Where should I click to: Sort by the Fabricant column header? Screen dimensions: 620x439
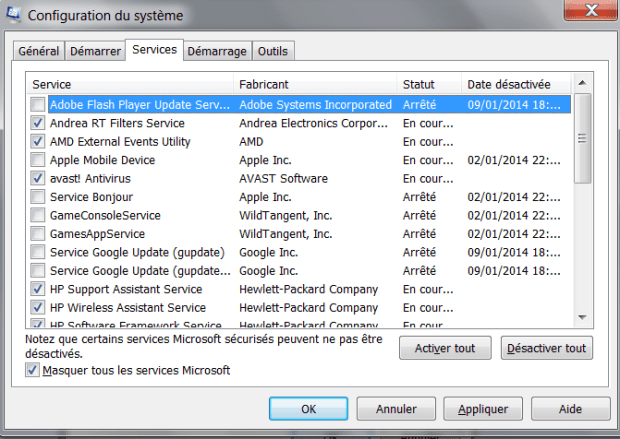click(x=315, y=84)
